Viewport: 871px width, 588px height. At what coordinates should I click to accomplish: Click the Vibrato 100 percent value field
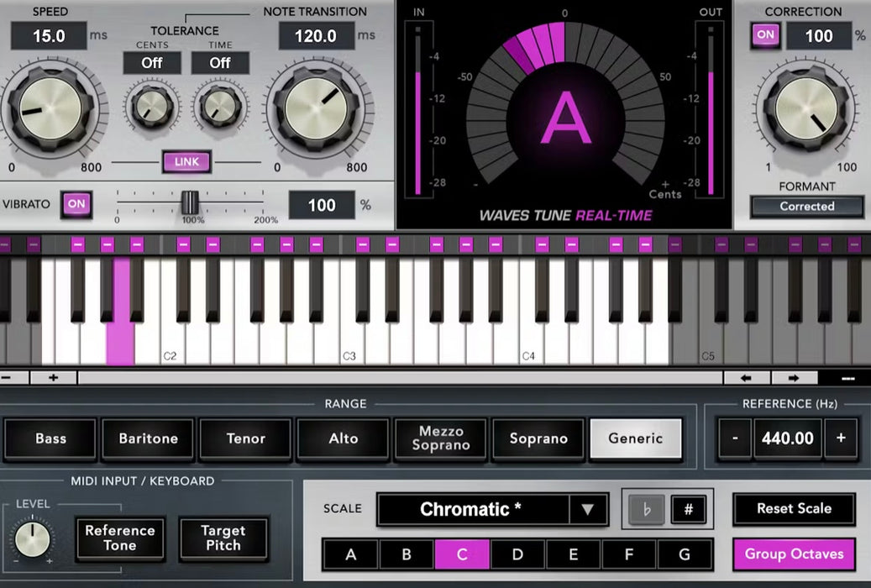point(322,205)
